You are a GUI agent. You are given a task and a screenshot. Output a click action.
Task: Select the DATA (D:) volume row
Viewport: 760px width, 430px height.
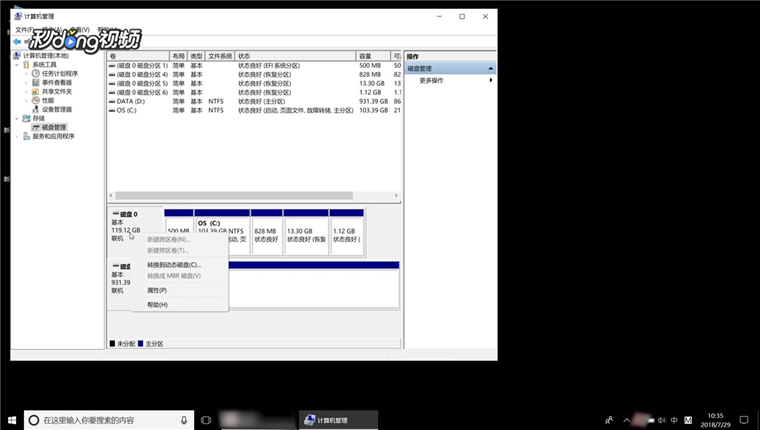pyautogui.click(x=254, y=101)
